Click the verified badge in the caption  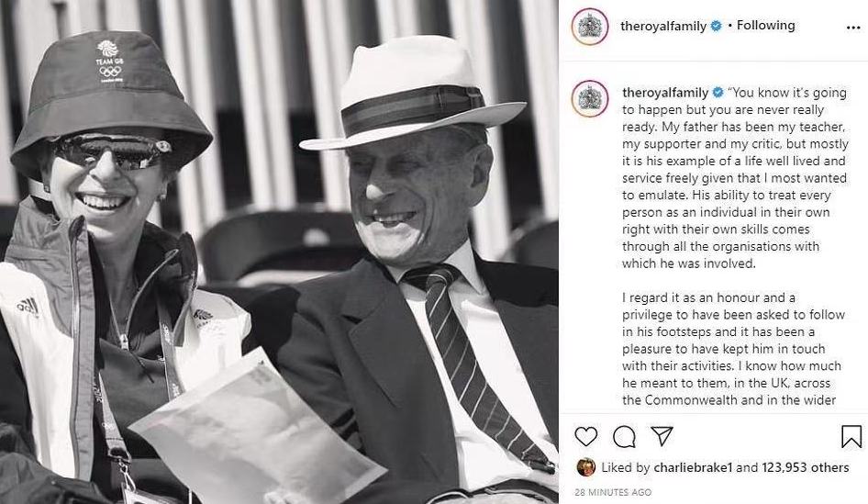[x=716, y=93]
